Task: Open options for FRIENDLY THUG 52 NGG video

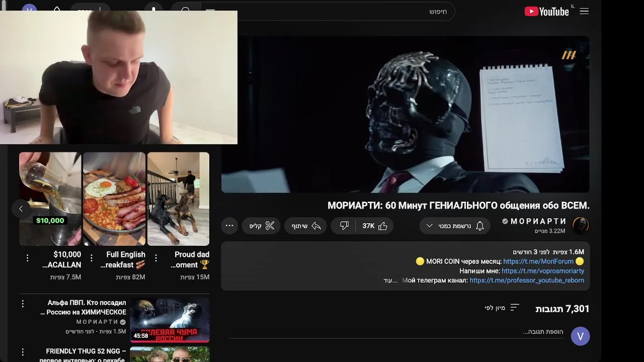Action: [23, 352]
